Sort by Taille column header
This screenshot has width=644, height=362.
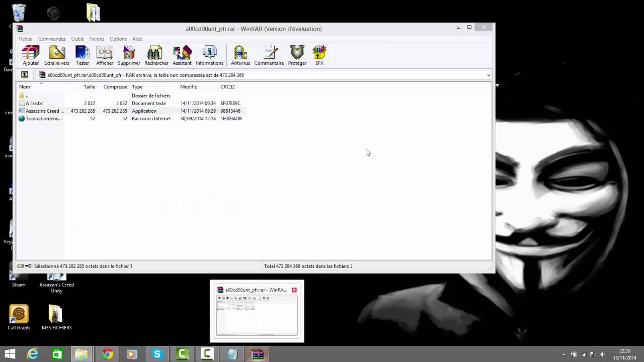80,87
